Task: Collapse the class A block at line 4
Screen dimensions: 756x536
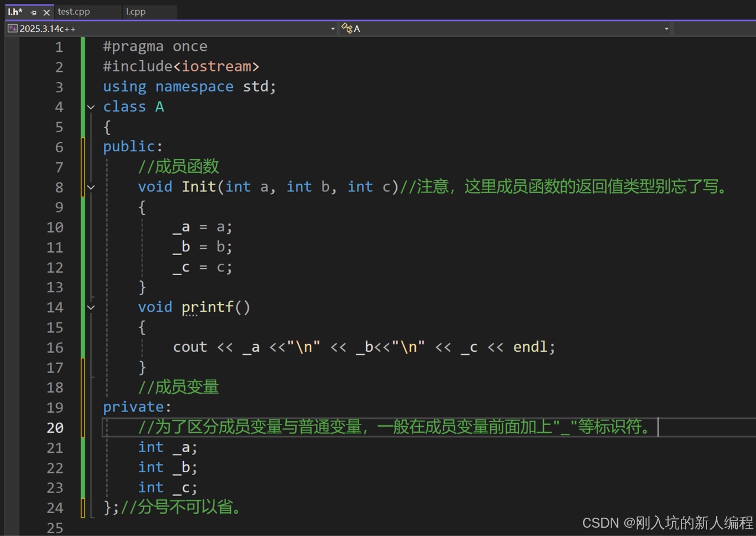Action: click(x=91, y=107)
